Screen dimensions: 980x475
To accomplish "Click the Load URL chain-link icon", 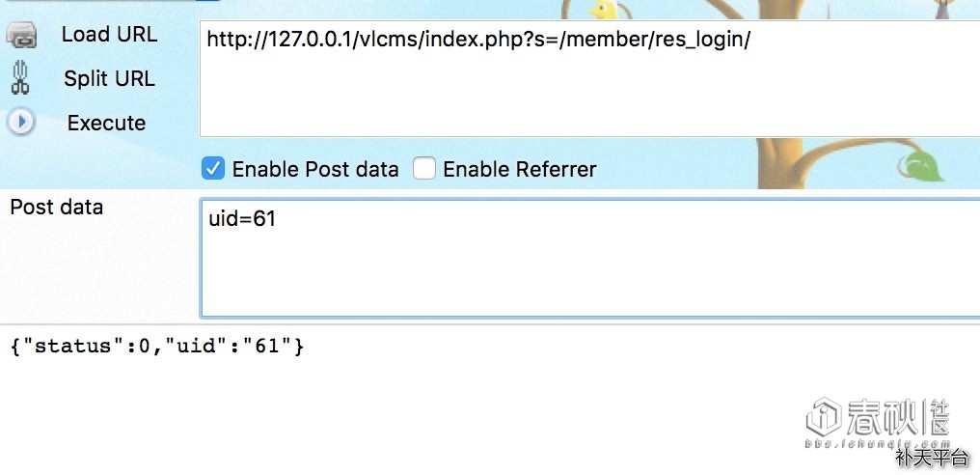I will 21,37.
